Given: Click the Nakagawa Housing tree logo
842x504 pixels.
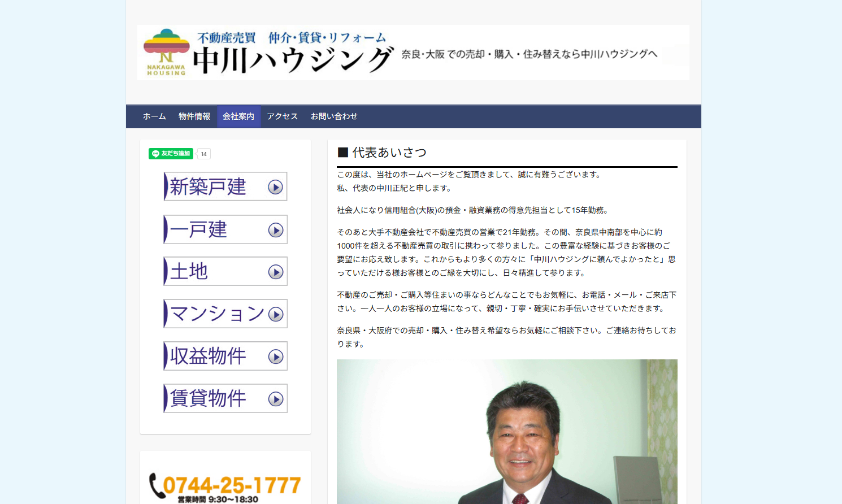Looking at the screenshot, I should click(x=166, y=52).
